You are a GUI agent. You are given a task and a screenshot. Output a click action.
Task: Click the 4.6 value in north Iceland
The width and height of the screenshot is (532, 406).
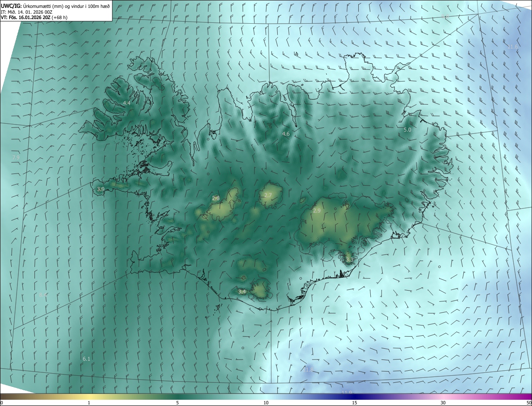click(286, 134)
